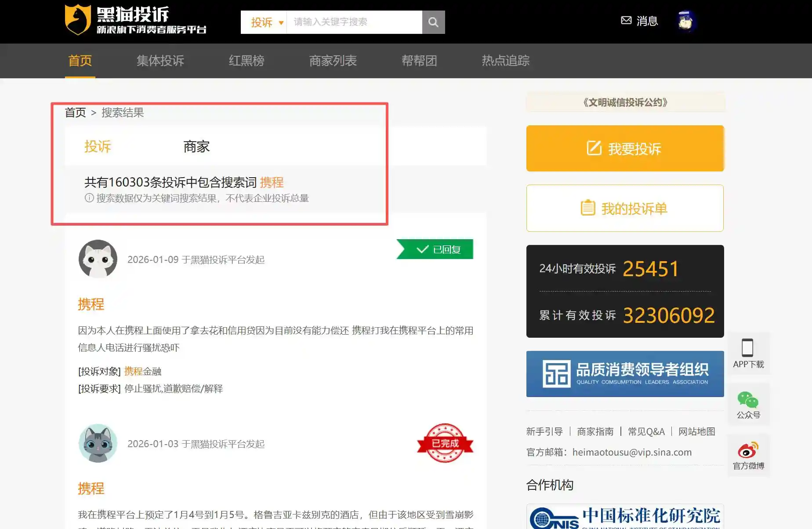
Task: Open the 热点追踪 navigation item
Action: click(505, 61)
